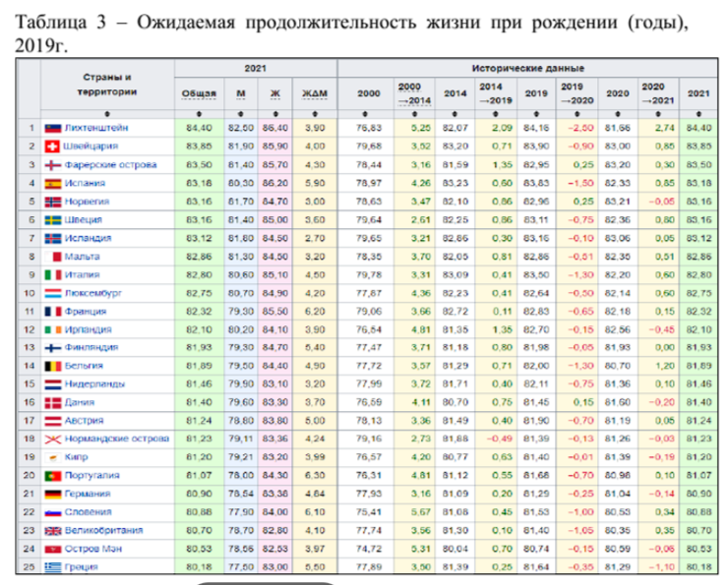Click the Liechtenstein flag icon
728x585 pixels.
coord(53,128)
